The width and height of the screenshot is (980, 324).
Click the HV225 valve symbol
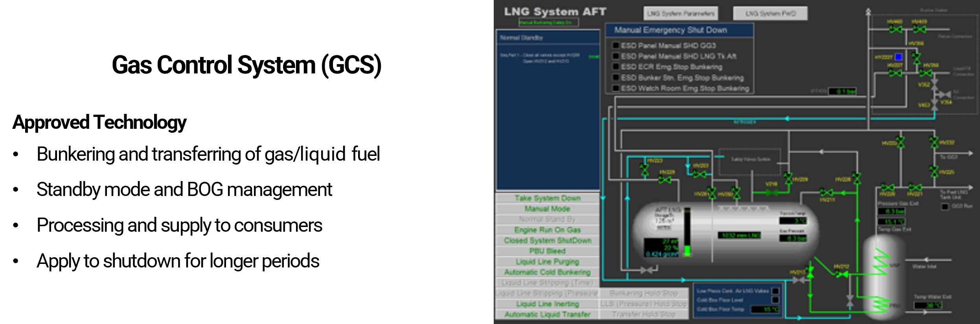pos(934,172)
